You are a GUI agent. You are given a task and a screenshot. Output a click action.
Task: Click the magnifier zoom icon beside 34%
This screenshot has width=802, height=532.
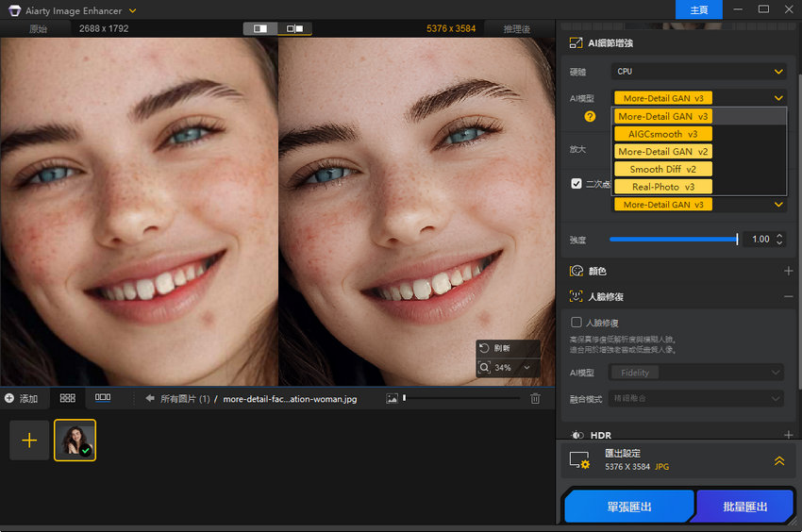(x=484, y=367)
